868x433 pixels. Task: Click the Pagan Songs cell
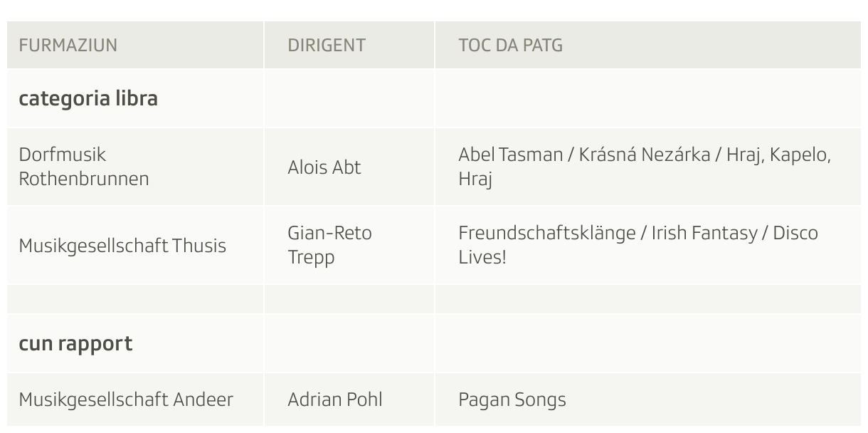click(648, 400)
